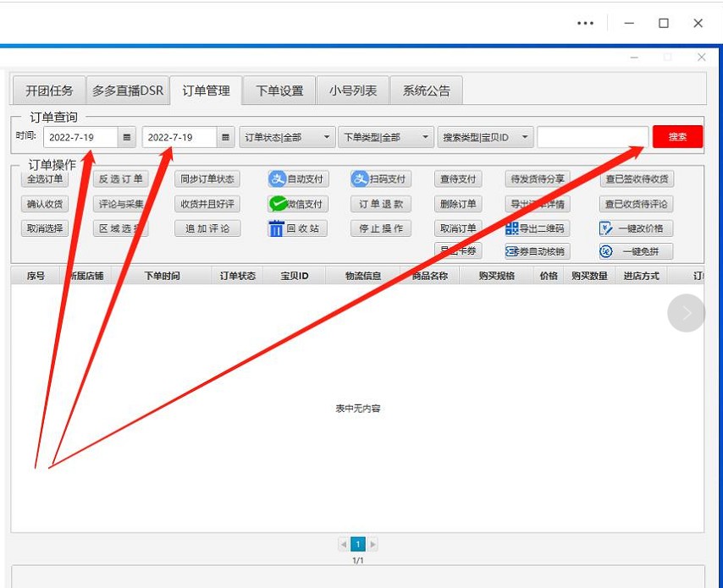Click 卡券自动核销 coupon button

[x=538, y=251]
